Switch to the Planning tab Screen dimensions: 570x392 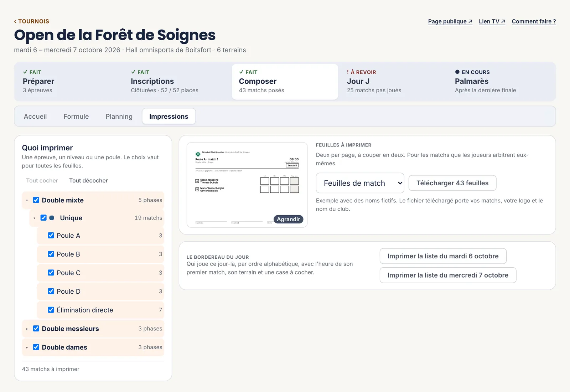119,117
